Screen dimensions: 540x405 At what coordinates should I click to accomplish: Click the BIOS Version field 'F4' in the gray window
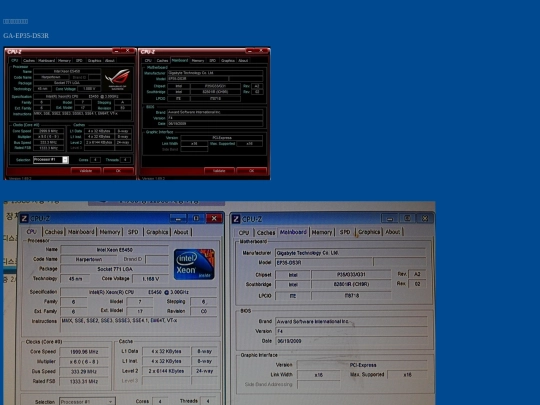(351, 331)
